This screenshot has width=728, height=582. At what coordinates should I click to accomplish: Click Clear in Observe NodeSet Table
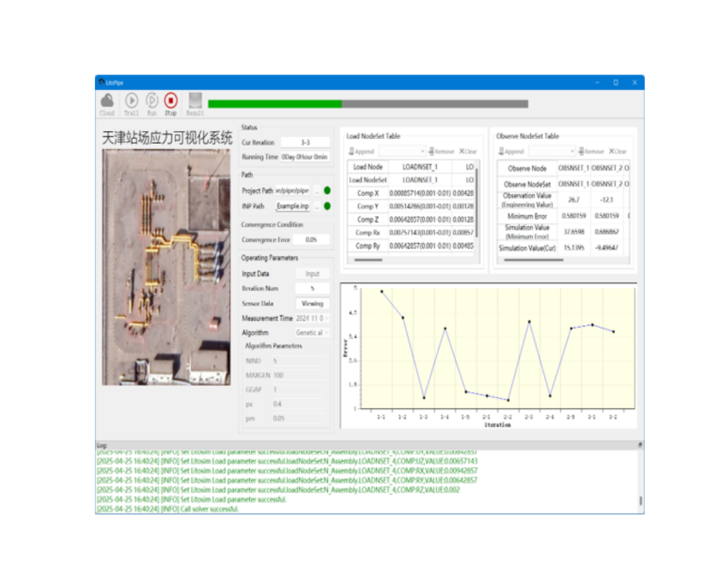click(618, 151)
